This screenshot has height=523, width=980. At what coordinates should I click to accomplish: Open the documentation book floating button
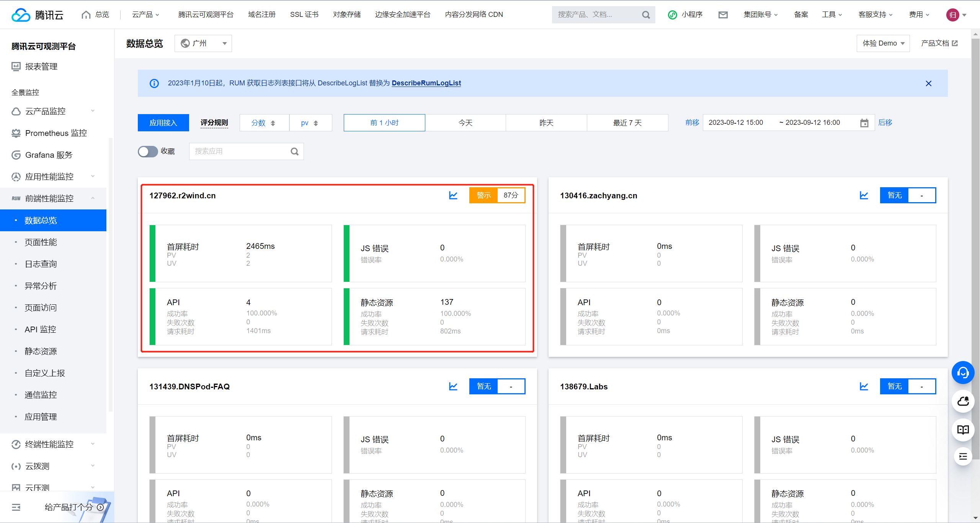[963, 430]
